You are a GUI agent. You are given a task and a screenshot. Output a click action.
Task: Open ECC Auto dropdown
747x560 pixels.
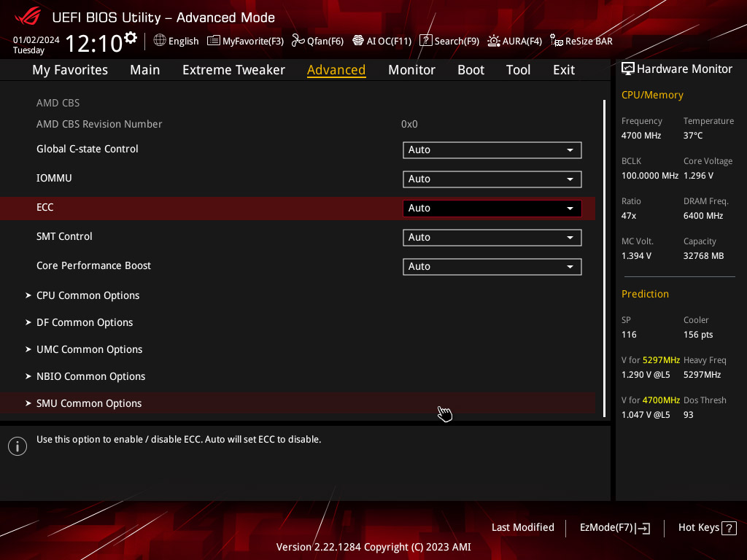pos(492,208)
